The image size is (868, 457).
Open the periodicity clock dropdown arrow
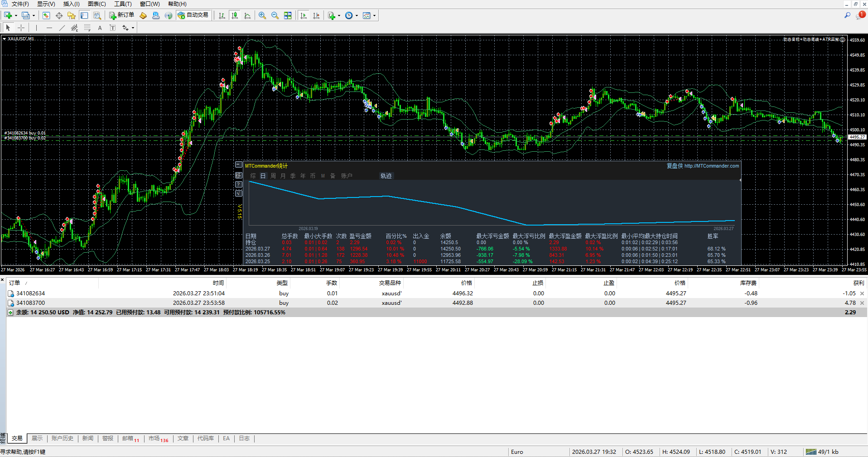pos(357,16)
